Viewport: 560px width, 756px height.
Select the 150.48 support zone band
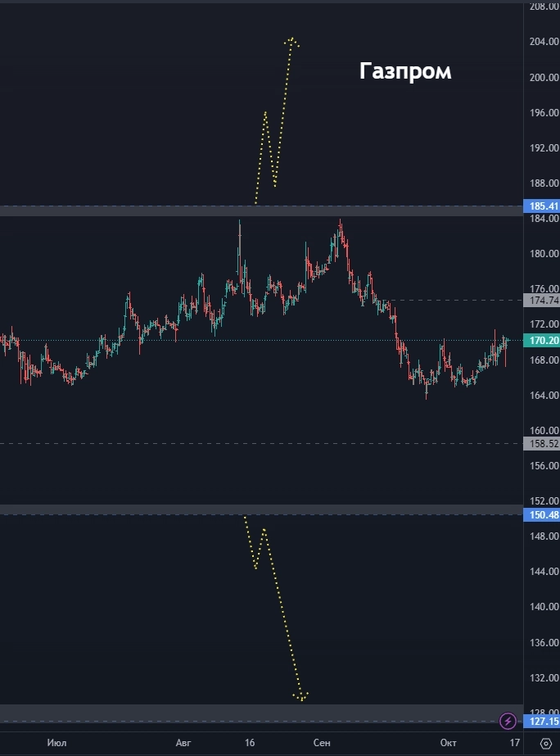[262, 509]
